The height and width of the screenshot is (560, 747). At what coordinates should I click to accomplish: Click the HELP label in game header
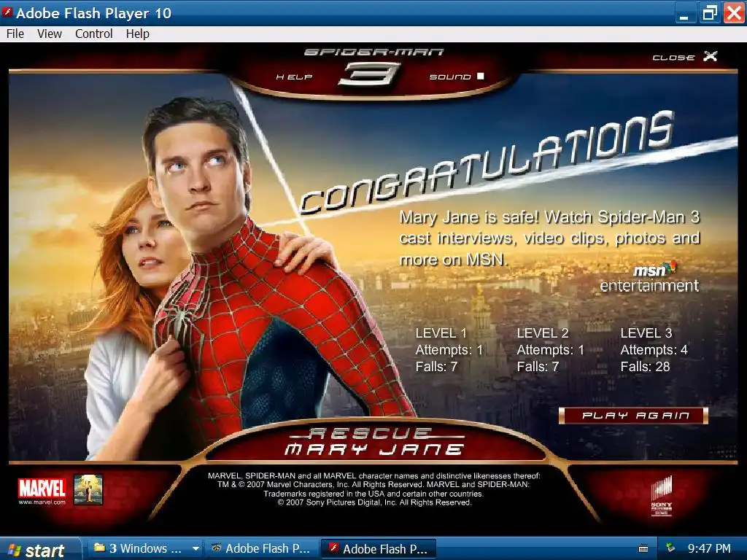[x=294, y=77]
